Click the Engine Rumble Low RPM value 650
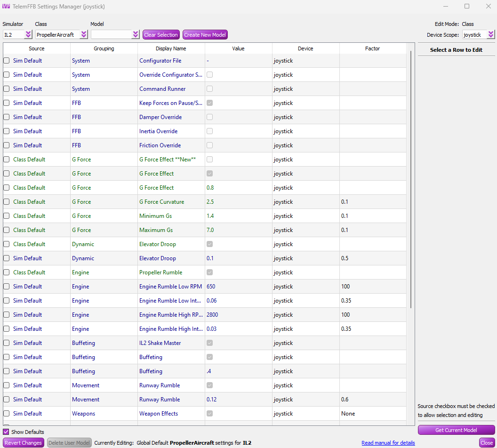The height and width of the screenshot is (448, 497). (211, 287)
